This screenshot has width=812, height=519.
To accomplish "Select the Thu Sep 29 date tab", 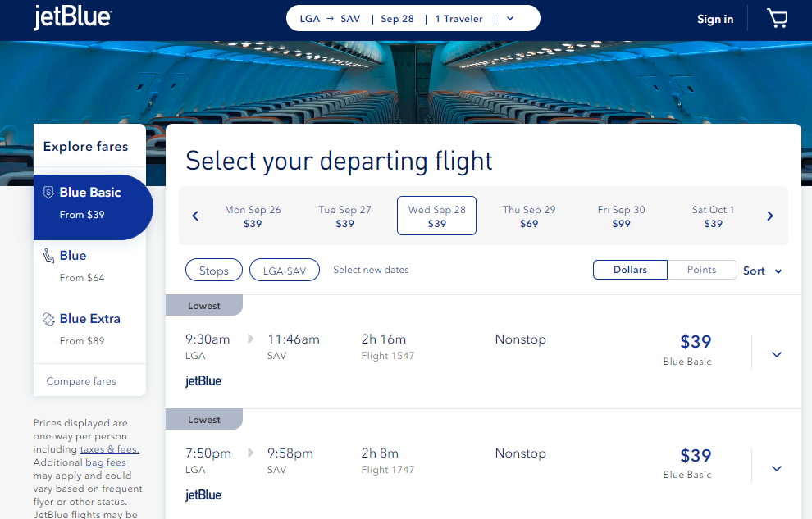I will (529, 216).
